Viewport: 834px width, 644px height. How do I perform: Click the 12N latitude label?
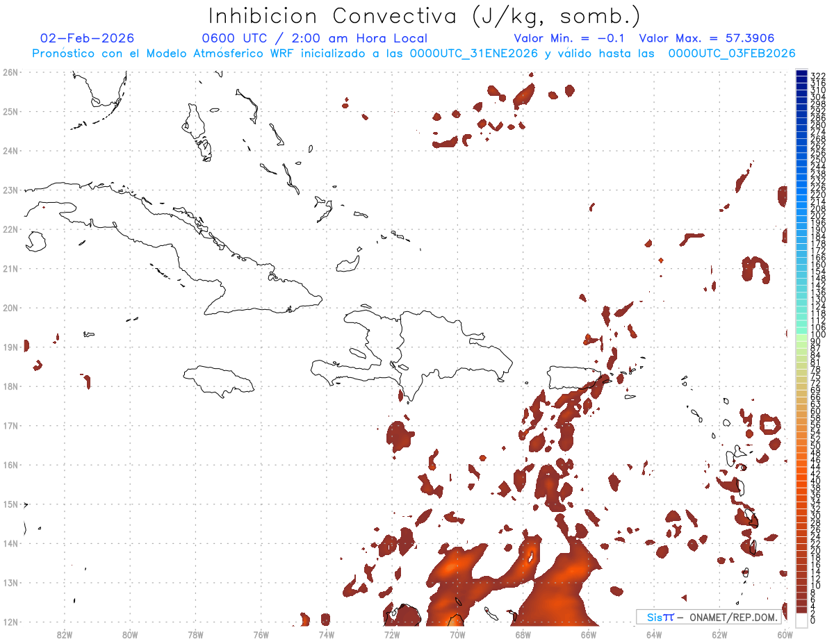tap(10, 622)
